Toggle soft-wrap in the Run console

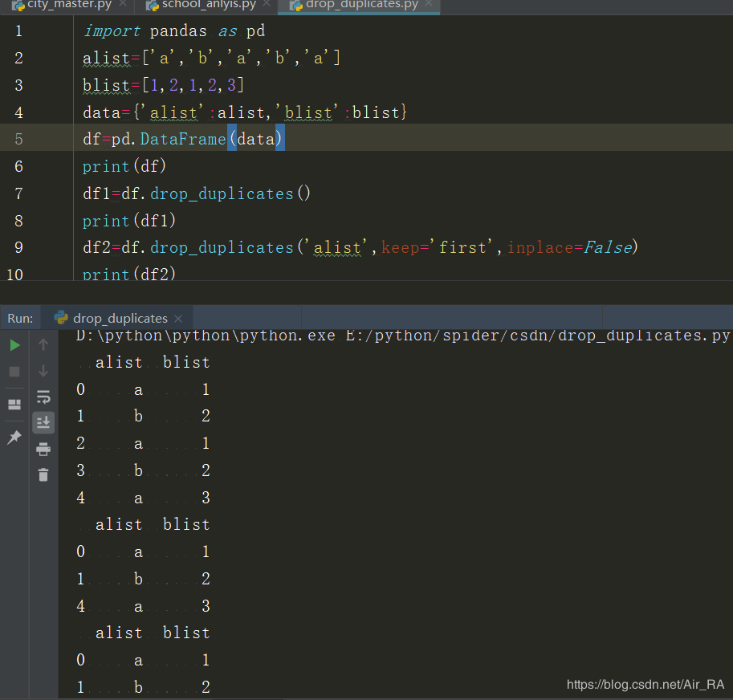click(x=43, y=397)
